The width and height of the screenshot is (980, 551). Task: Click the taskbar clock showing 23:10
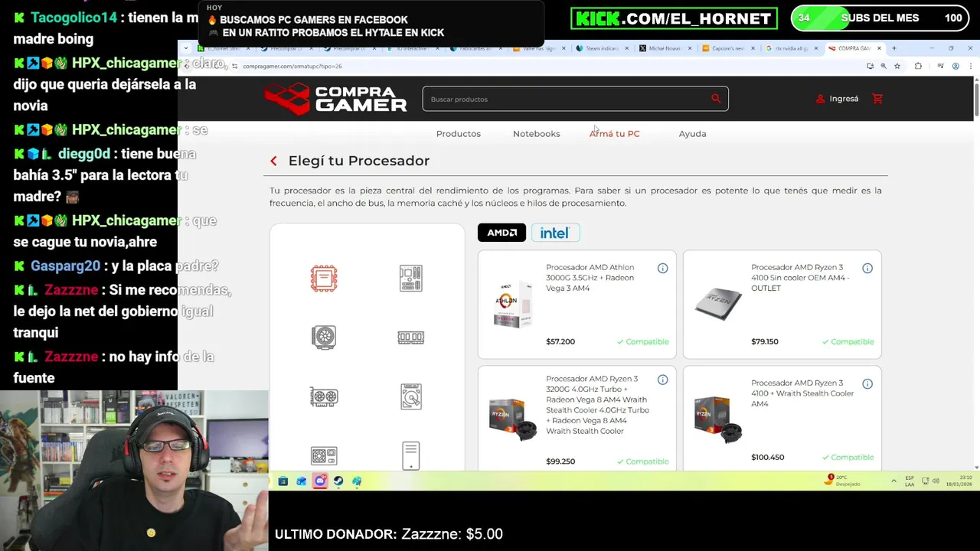961,481
